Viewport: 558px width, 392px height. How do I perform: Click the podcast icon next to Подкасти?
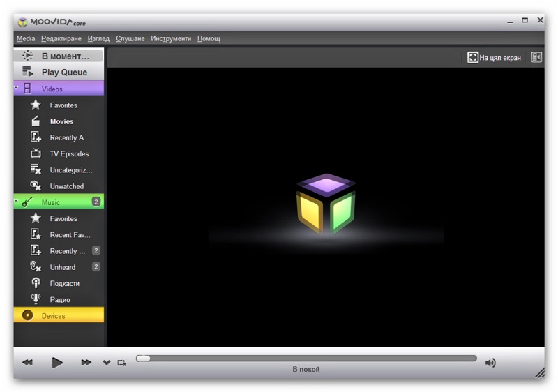36,282
